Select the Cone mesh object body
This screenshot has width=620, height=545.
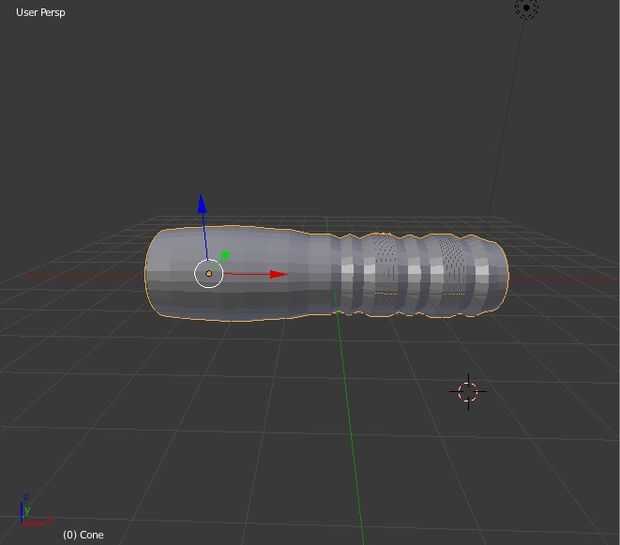pos(327,273)
